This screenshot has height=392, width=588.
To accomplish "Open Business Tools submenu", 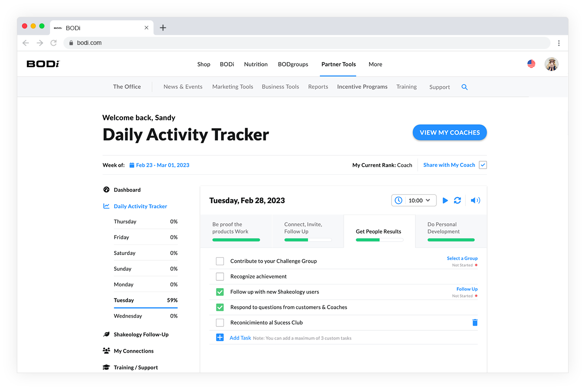I will point(281,87).
